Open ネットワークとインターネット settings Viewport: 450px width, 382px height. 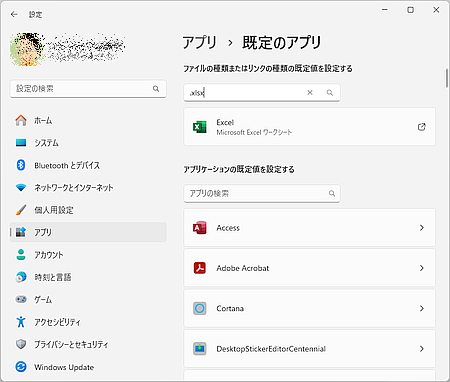(88, 187)
